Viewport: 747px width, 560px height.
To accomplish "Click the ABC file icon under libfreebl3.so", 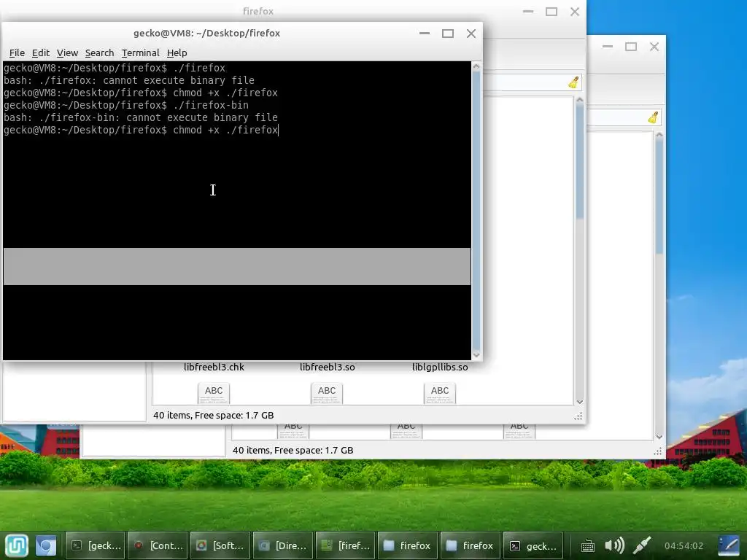I will tap(327, 393).
